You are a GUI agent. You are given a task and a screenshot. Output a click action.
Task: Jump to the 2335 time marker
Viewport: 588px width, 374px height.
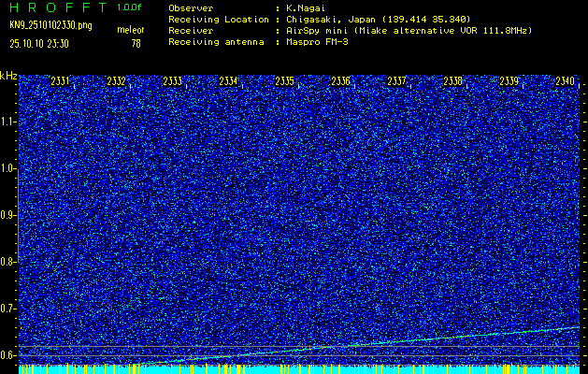coord(284,81)
